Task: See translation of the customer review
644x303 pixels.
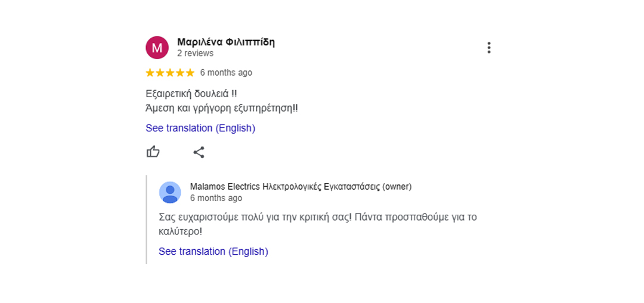Action: (200, 128)
